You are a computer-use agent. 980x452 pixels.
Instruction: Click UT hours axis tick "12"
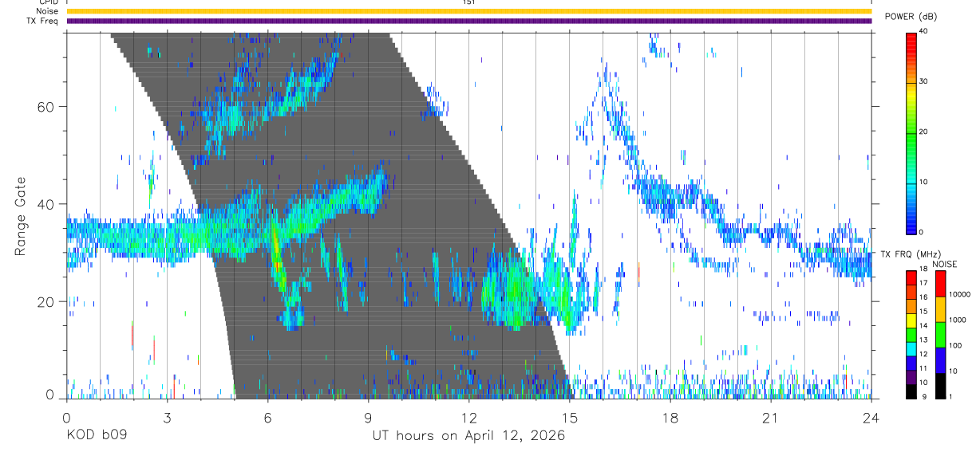click(x=469, y=417)
